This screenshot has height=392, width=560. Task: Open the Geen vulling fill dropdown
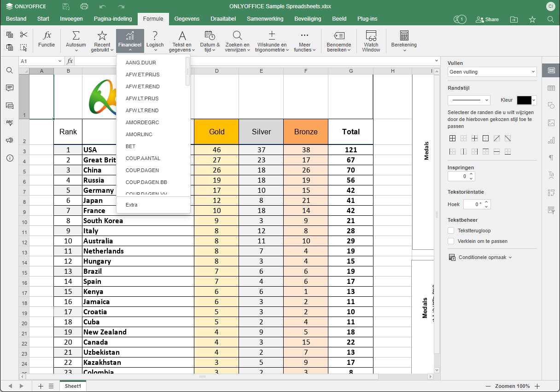[x=492, y=72]
